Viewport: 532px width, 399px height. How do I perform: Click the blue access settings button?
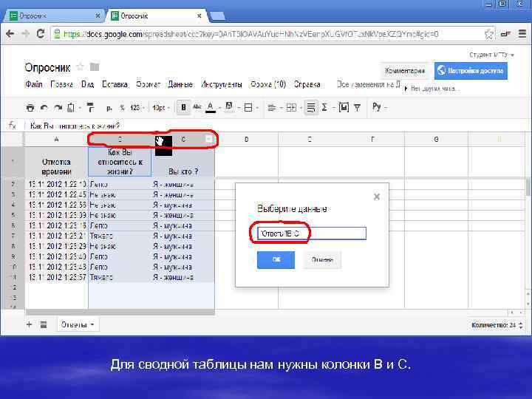pos(471,71)
